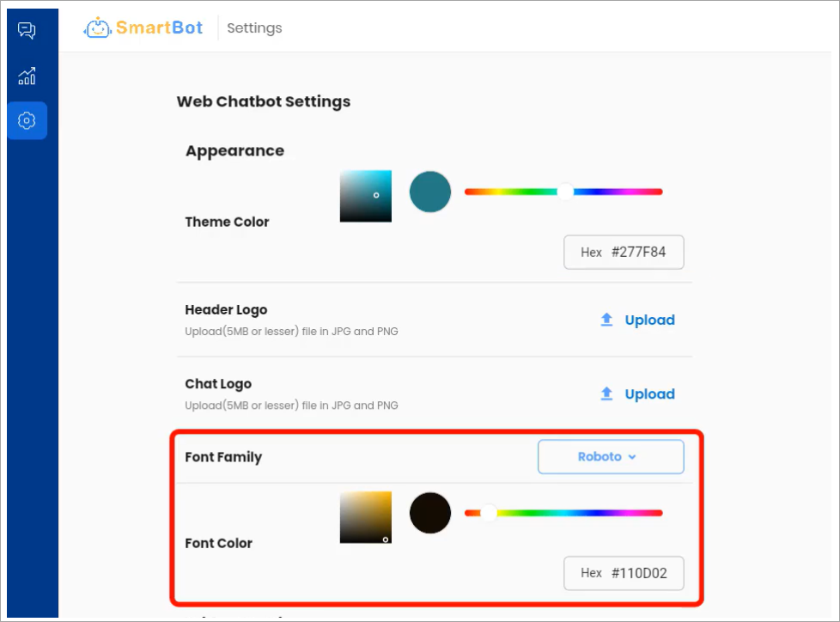Click the theme color Hex #277F84 field
The image size is (840, 622).
point(624,253)
